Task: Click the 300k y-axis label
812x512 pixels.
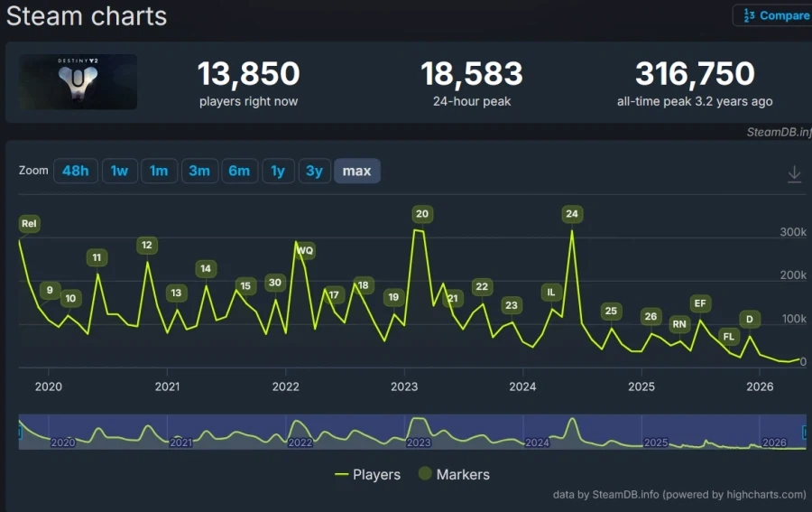Action: click(793, 232)
